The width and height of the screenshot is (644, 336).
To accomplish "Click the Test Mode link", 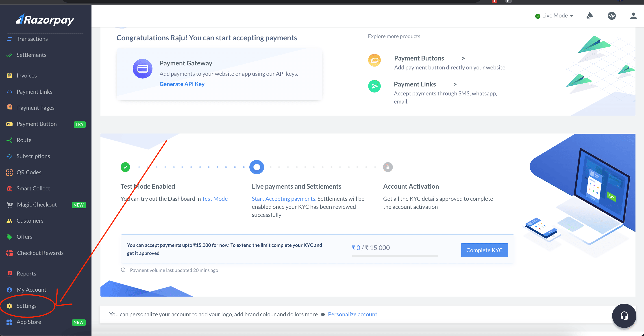I will click(x=215, y=199).
